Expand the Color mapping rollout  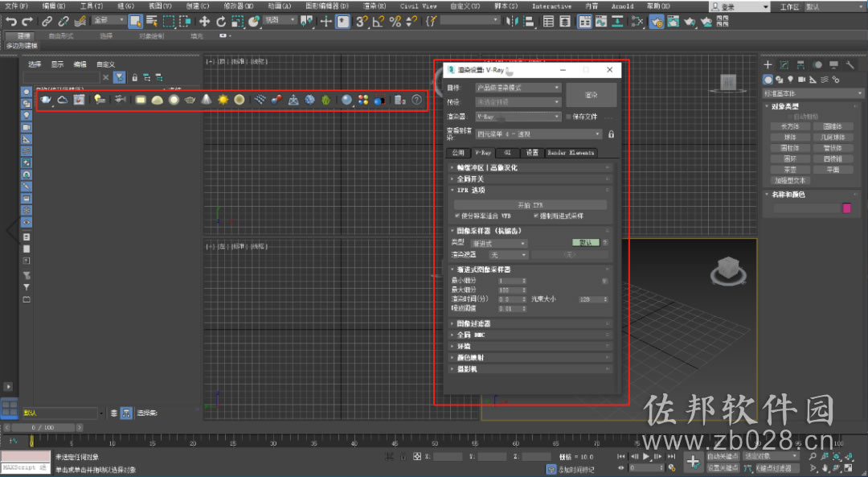coord(530,358)
